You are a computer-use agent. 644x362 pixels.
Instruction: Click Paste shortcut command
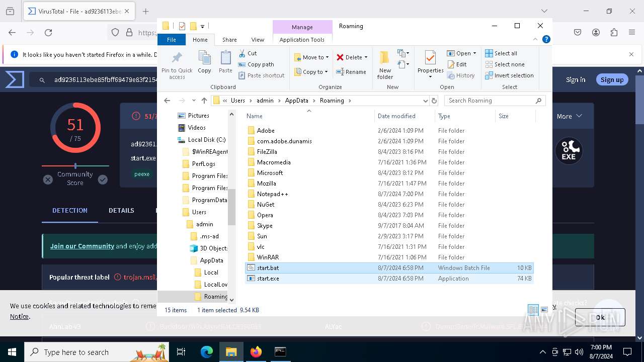261,75
